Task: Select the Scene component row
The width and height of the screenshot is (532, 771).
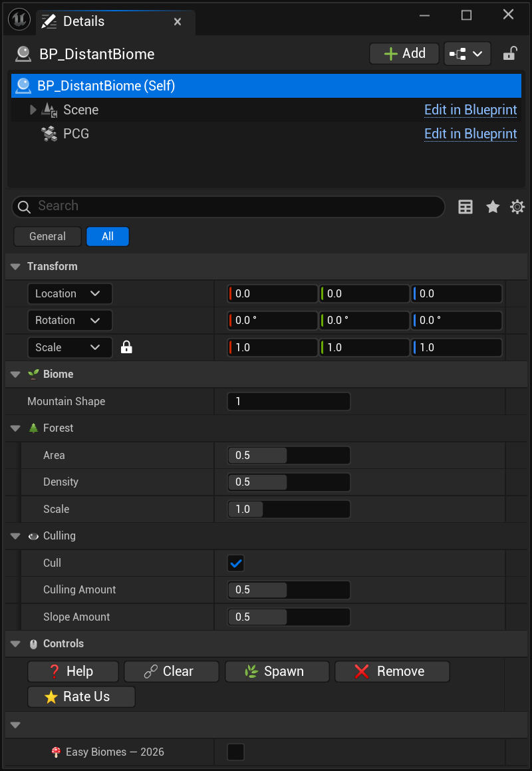Action: (266, 110)
